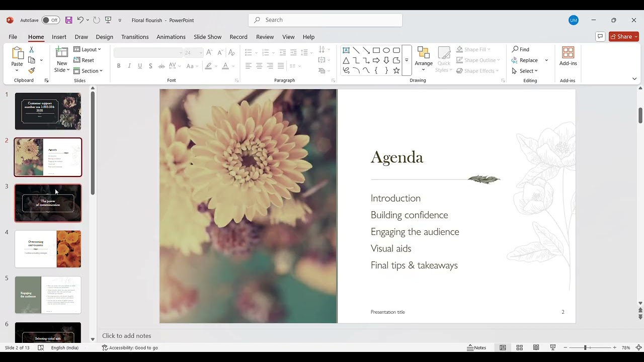Toggle Bold formatting
644x362 pixels.
click(x=119, y=66)
